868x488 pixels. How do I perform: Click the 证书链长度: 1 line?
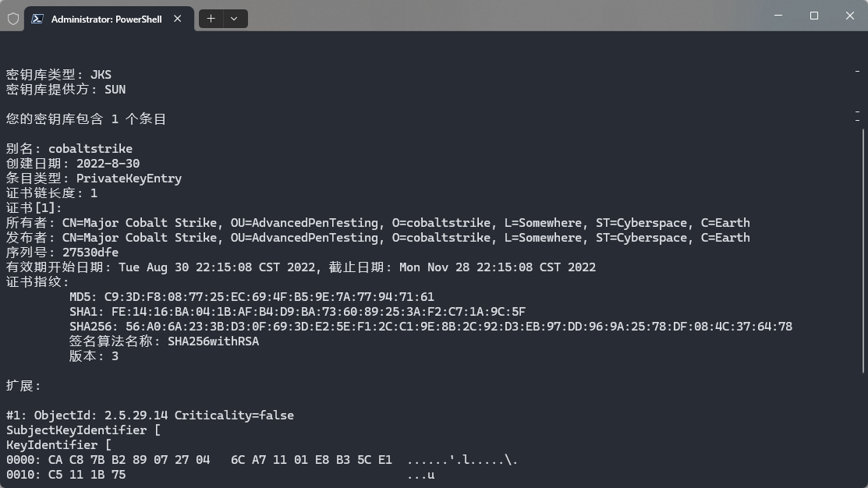(x=51, y=193)
